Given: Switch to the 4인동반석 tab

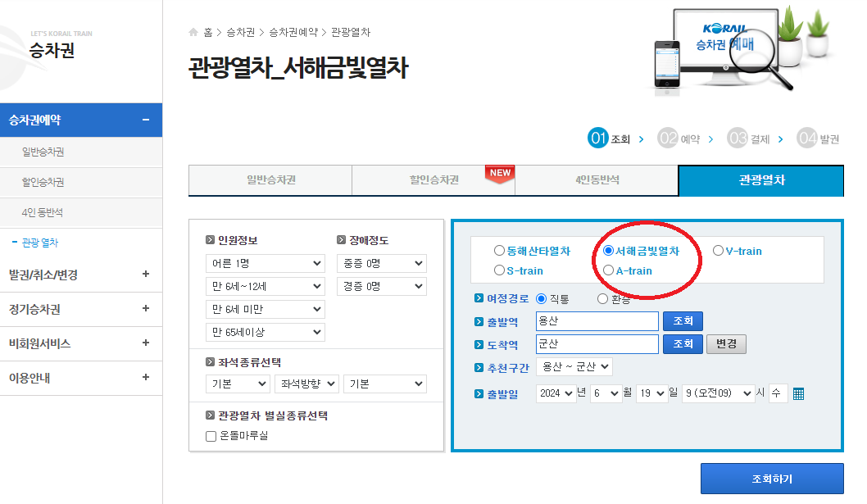Looking at the screenshot, I should click(x=597, y=180).
